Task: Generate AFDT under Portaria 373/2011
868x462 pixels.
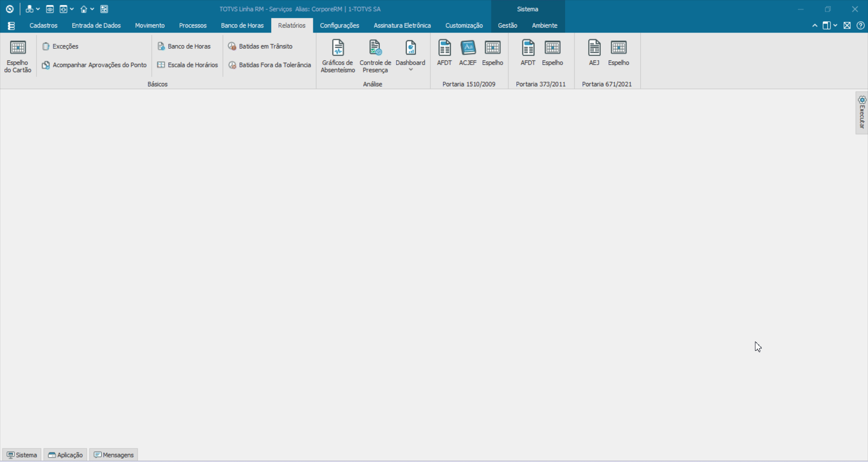Action: coord(528,53)
